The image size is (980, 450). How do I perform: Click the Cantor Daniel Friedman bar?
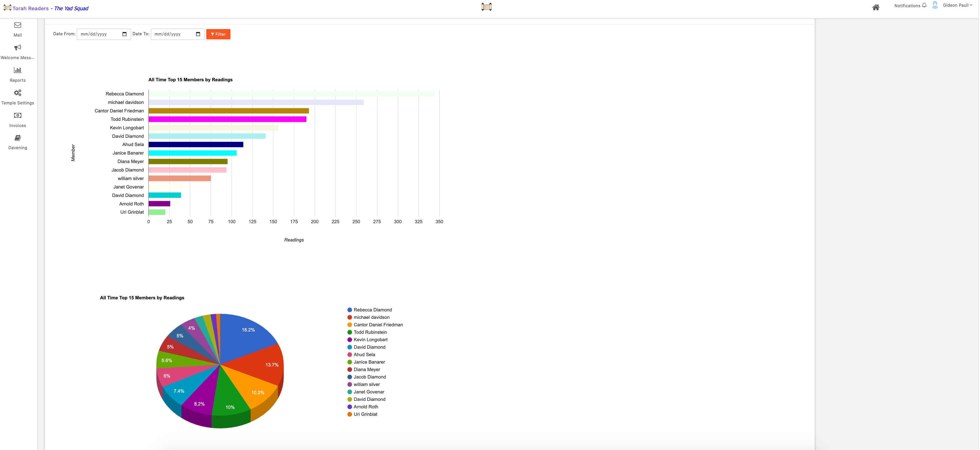228,111
